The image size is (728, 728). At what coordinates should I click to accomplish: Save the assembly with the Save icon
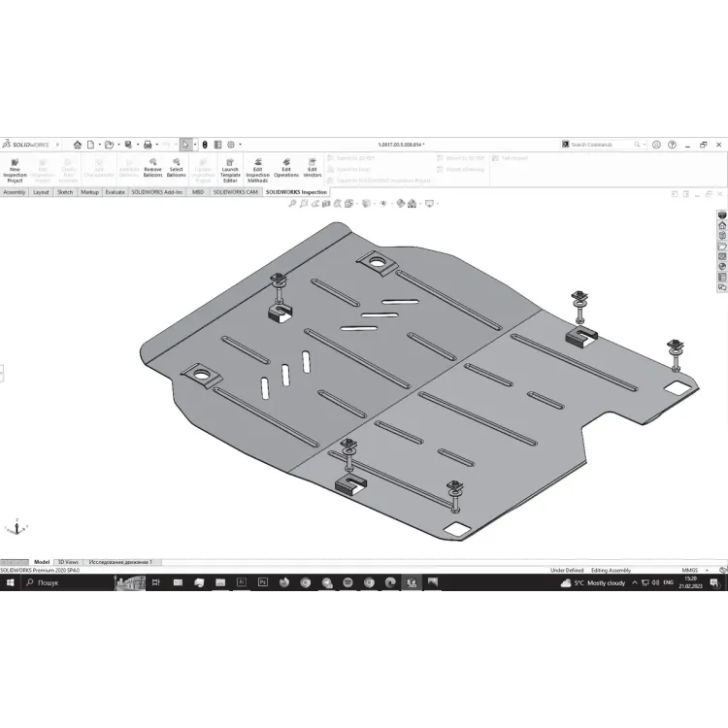[128, 145]
